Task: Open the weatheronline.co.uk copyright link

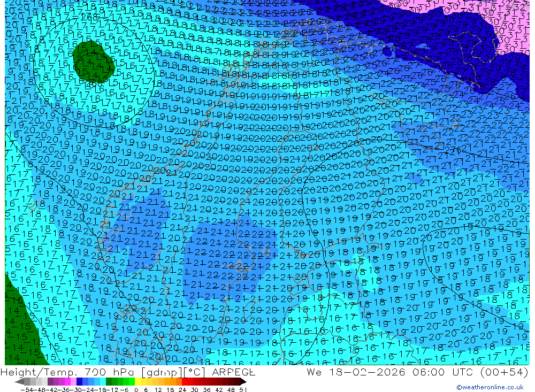Action: (490, 387)
